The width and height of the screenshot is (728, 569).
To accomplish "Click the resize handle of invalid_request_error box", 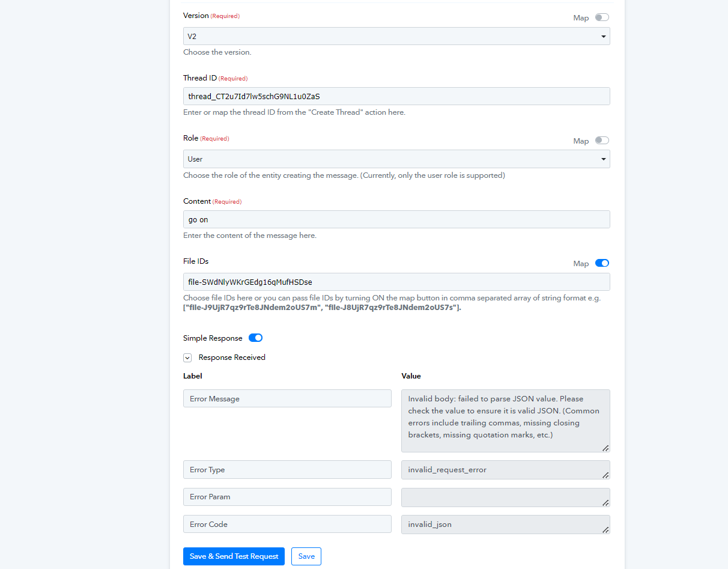I will (x=605, y=475).
